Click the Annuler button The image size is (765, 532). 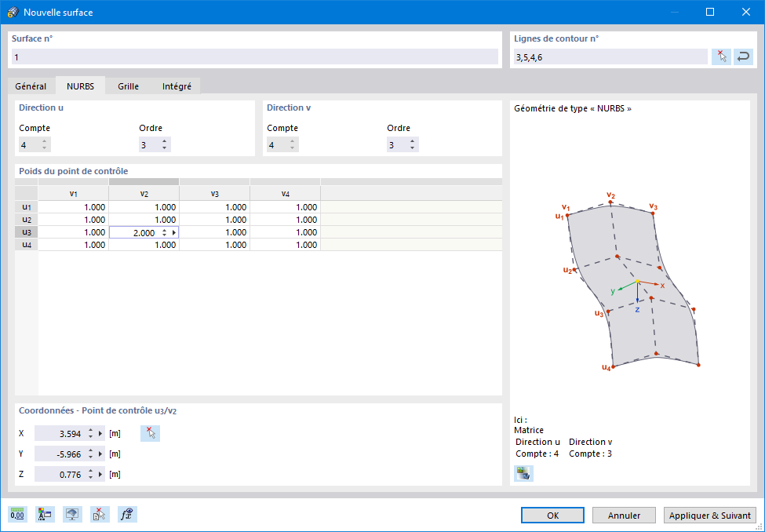[x=624, y=516]
